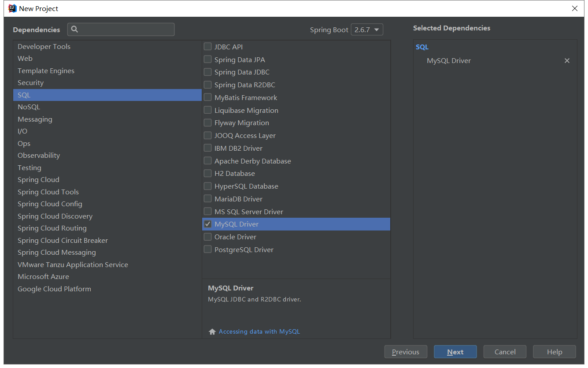Tick Flyway Migration checkbox
588x368 pixels.
pyautogui.click(x=207, y=123)
